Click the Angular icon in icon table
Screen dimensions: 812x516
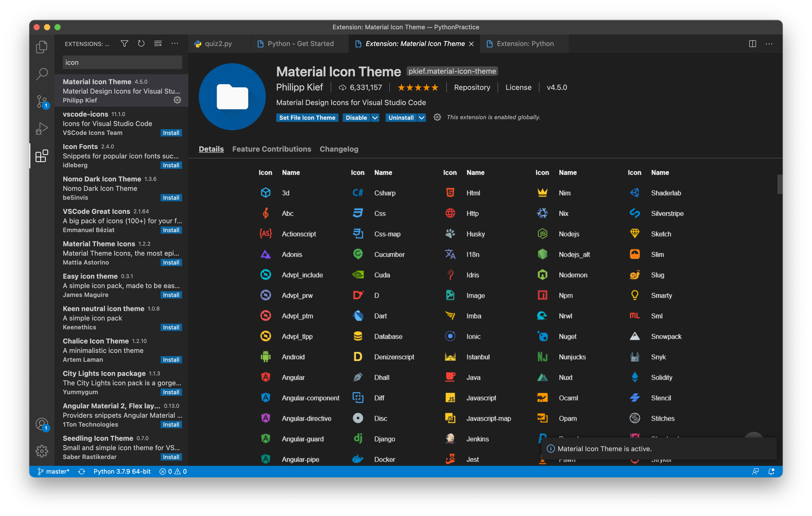pyautogui.click(x=266, y=377)
